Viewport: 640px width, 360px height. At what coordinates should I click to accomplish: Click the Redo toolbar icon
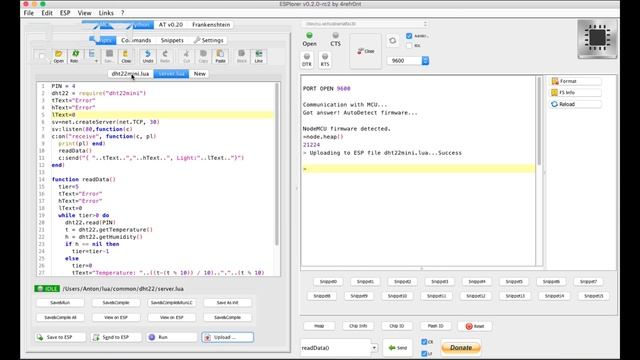[165, 56]
